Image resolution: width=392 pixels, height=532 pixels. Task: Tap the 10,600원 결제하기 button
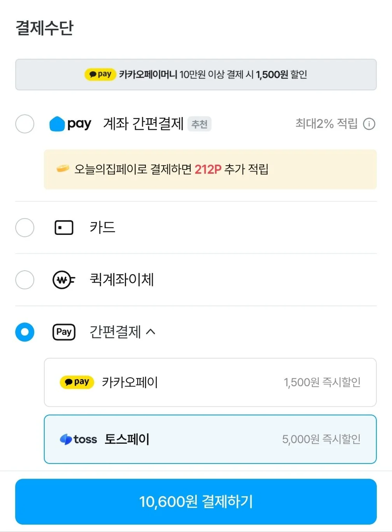point(196,502)
